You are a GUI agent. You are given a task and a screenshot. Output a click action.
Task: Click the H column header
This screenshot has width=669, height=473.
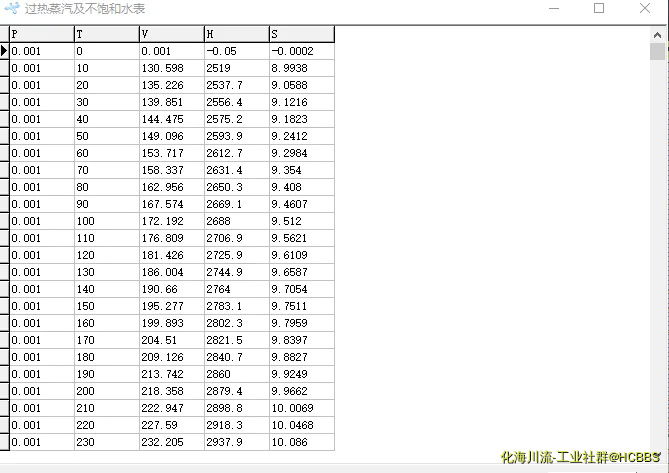(237, 34)
